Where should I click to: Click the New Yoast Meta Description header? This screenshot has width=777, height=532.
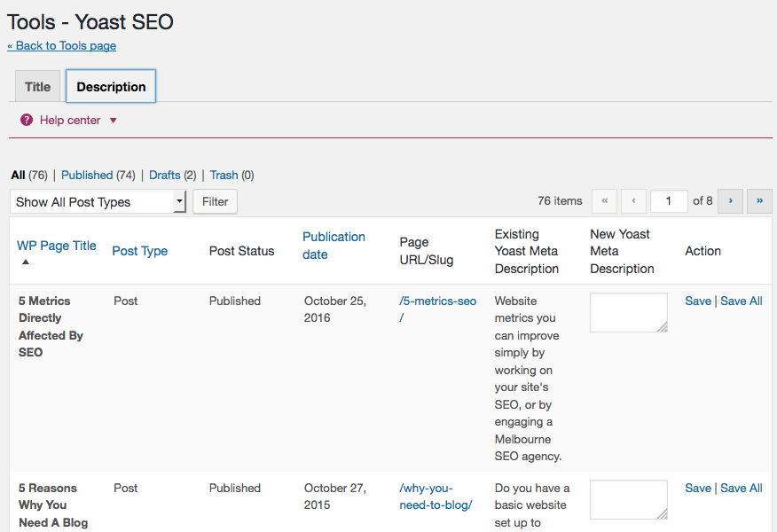(622, 252)
